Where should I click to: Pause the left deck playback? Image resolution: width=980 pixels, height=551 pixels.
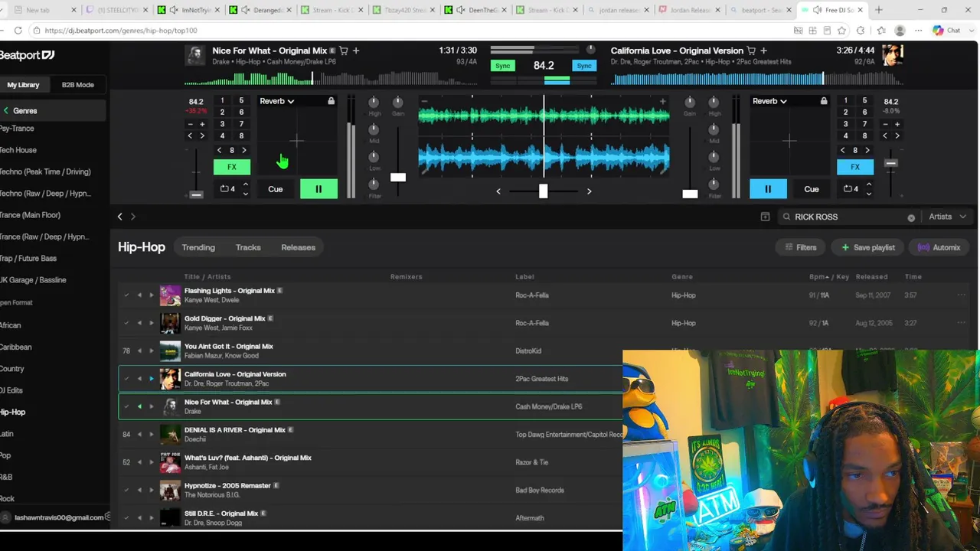point(318,189)
